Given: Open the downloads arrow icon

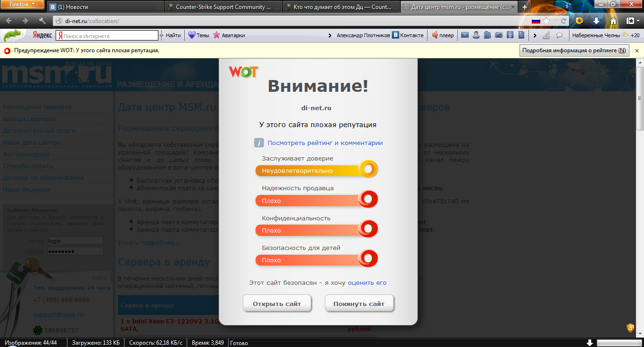Looking at the screenshot, I should point(596,21).
